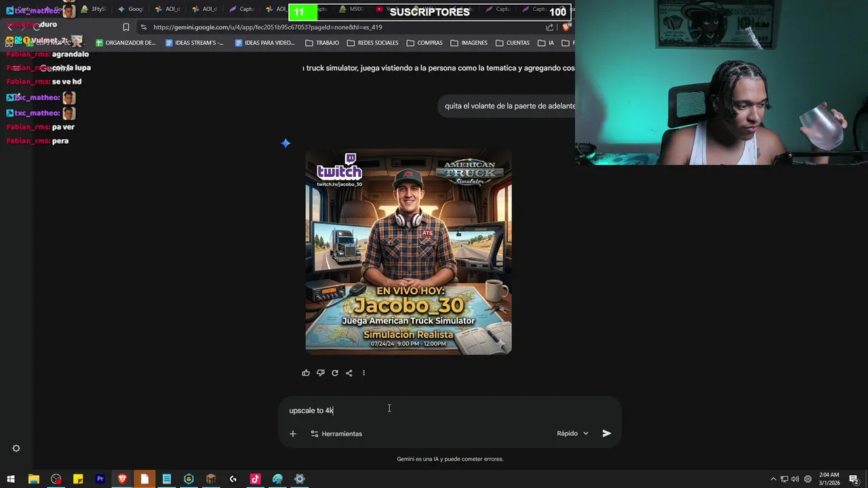Focus the prompt field containing 'upscale to 4k'
The height and width of the screenshot is (488, 868).
[x=450, y=411]
